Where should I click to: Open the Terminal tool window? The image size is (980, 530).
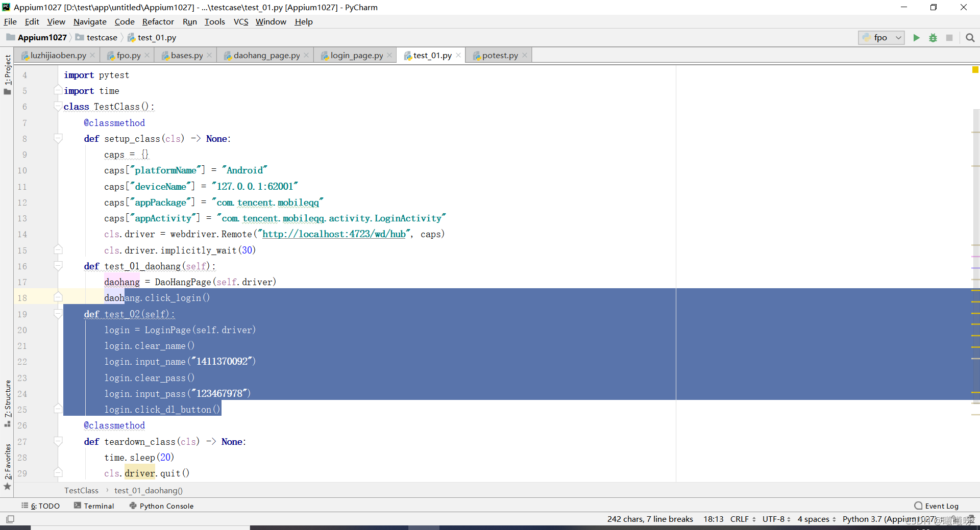point(94,506)
